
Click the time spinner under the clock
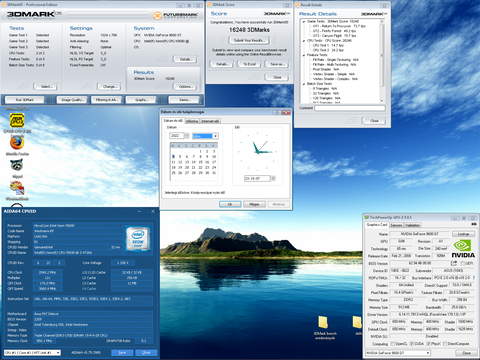pyautogui.click(x=273, y=178)
